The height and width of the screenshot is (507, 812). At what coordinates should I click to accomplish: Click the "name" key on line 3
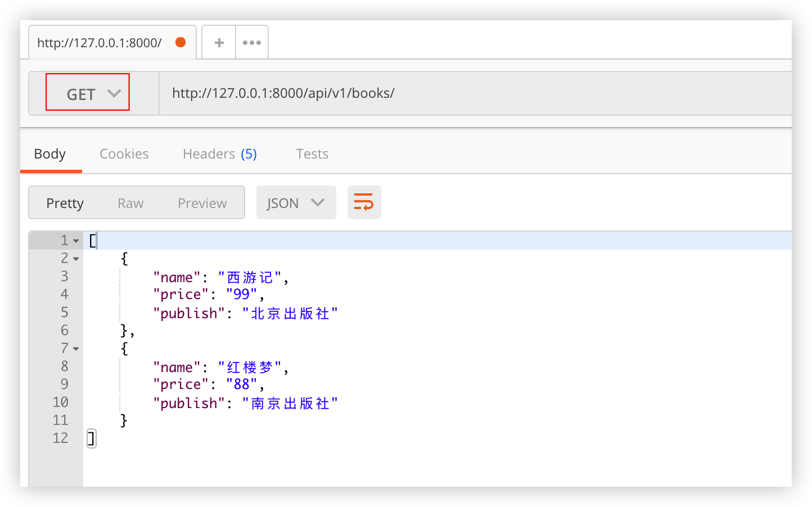click(177, 277)
